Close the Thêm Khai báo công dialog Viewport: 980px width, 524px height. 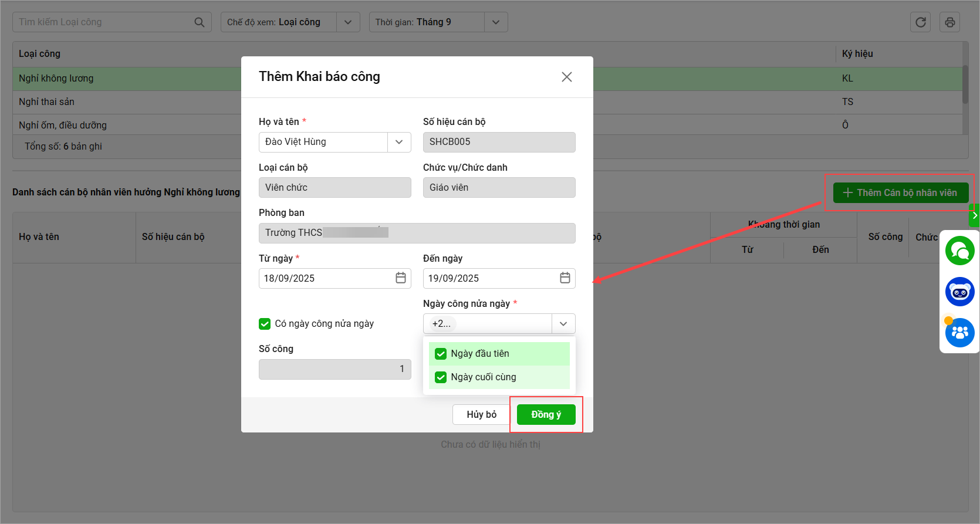566,77
